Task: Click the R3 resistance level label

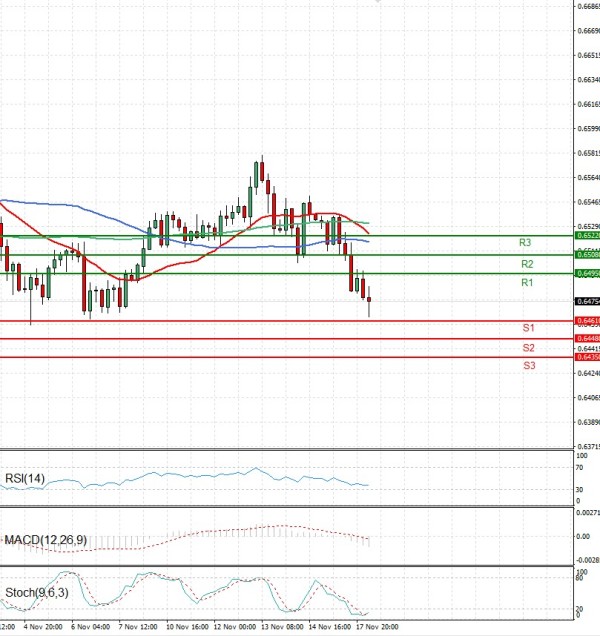Action: pos(525,243)
